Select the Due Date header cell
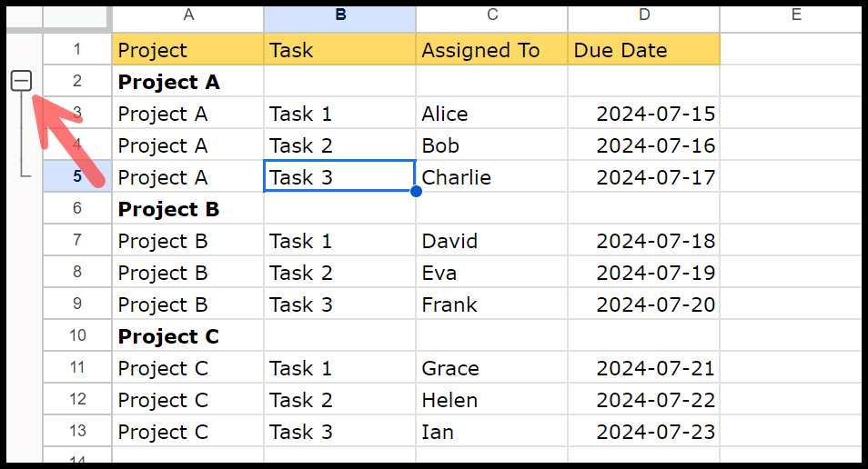Screen dimensions: 868x469 644,49
